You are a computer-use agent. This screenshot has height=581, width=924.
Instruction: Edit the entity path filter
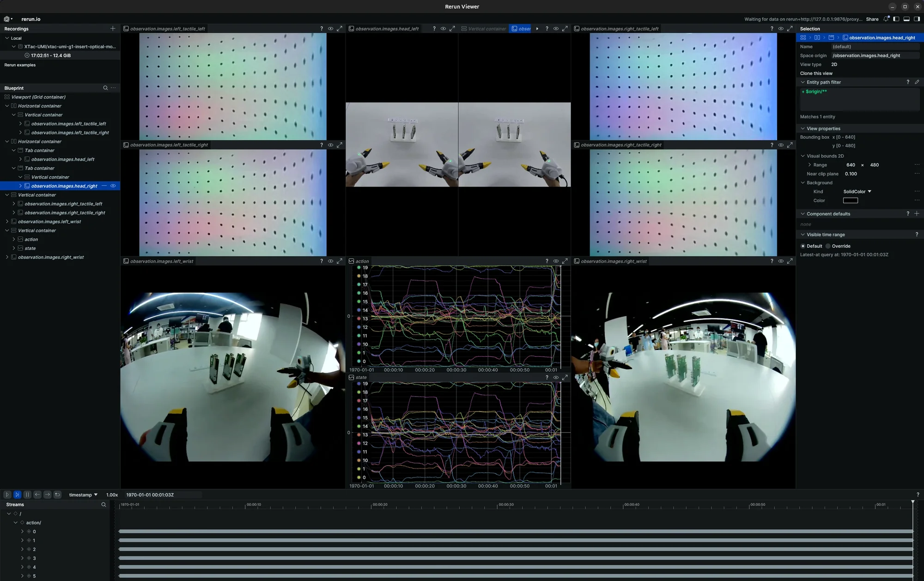[917, 82]
